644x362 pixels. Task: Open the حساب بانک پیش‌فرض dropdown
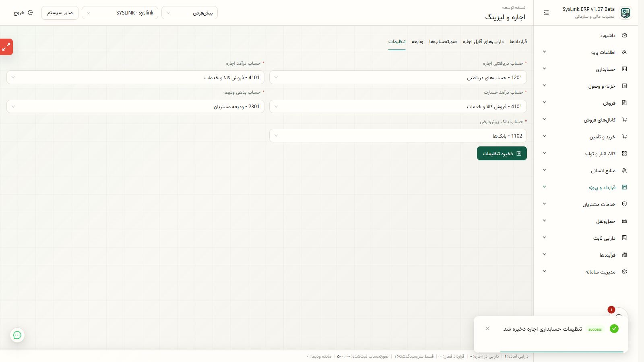pyautogui.click(x=398, y=136)
